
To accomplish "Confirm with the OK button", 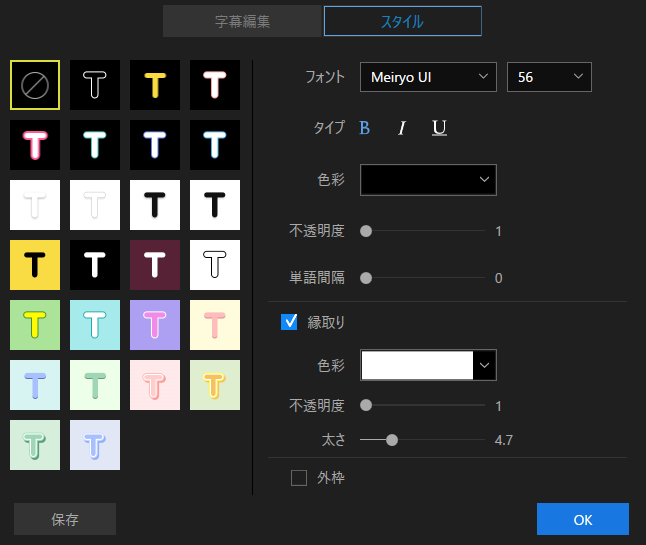I will [x=583, y=519].
